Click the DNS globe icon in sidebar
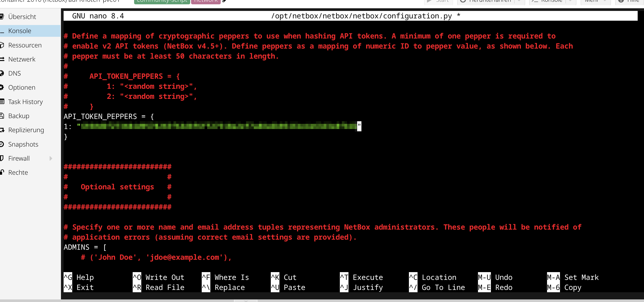Image resolution: width=644 pixels, height=302 pixels. pos(2,73)
